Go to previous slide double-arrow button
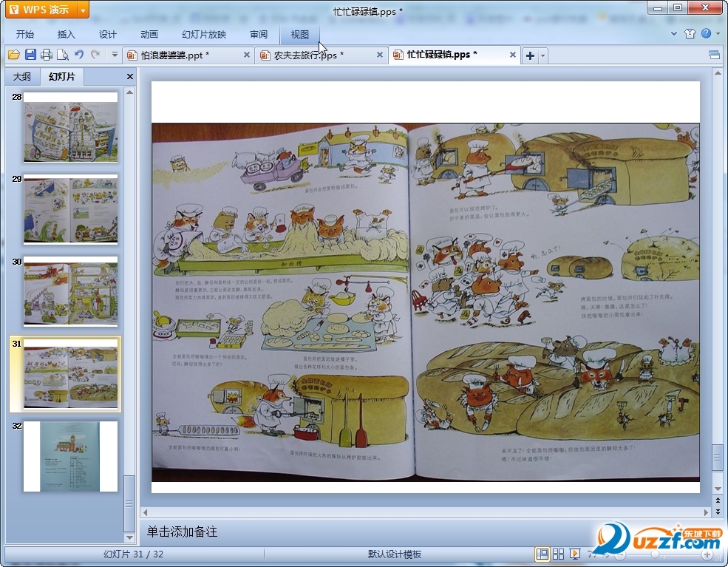Image resolution: width=728 pixels, height=567 pixels. coord(718,500)
